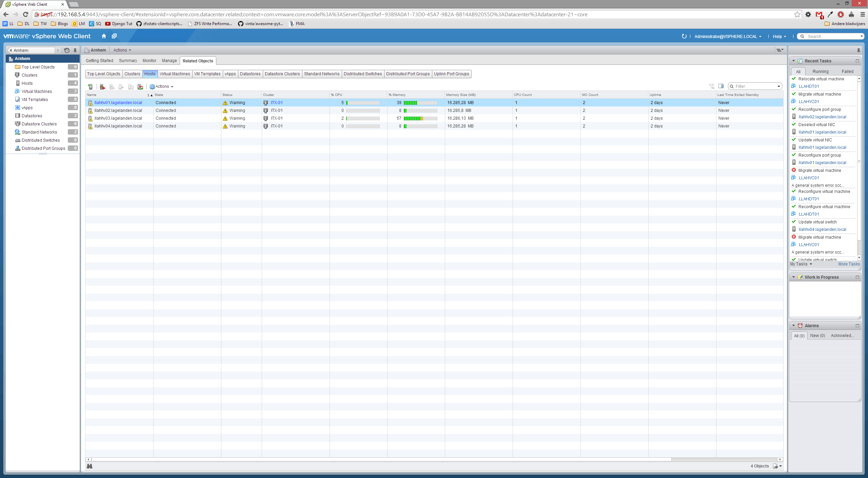Viewport: 868px width, 478px height.
Task: Click the reconnect host toolbar icon
Action: [140, 87]
